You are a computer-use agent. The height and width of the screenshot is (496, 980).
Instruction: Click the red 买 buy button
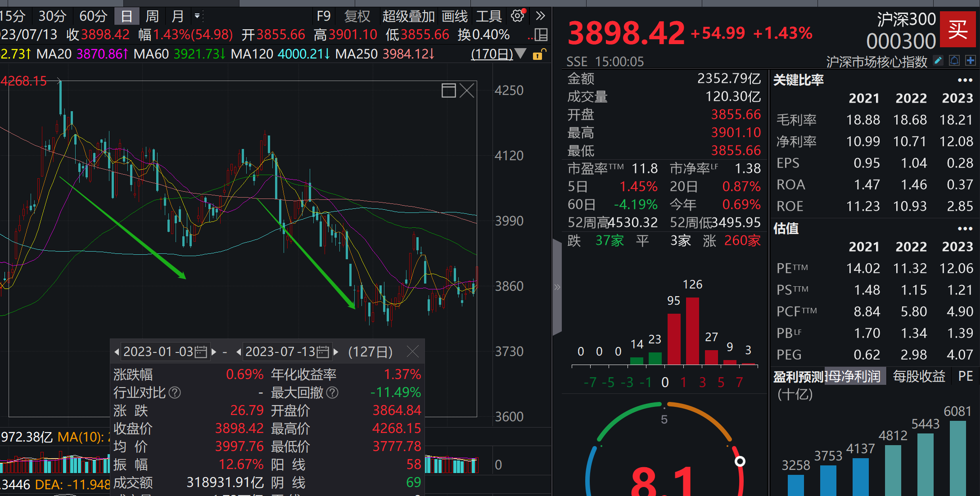point(958,30)
